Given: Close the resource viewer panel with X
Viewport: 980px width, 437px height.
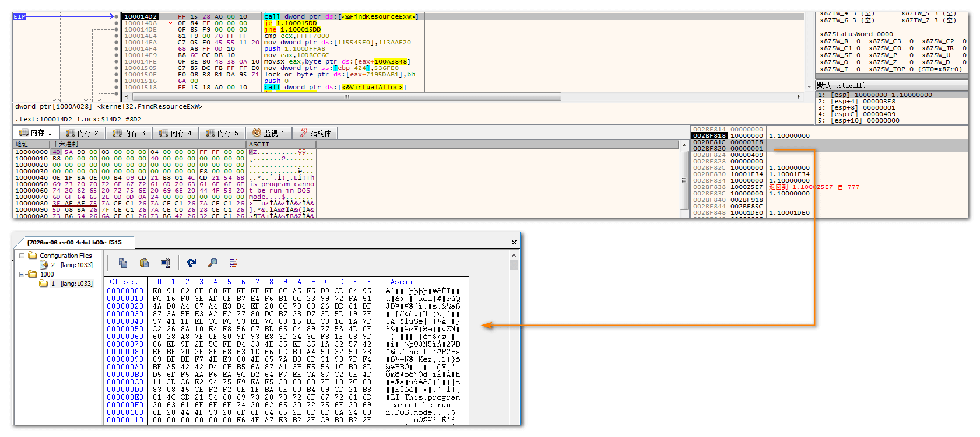Looking at the screenshot, I should pyautogui.click(x=514, y=242).
